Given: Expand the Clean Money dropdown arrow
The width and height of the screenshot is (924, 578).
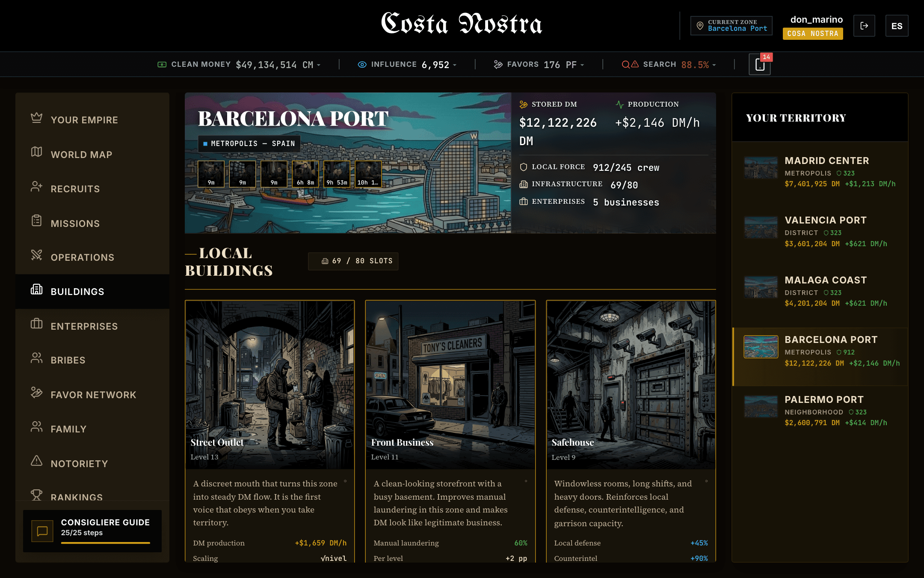Looking at the screenshot, I should click(x=319, y=65).
